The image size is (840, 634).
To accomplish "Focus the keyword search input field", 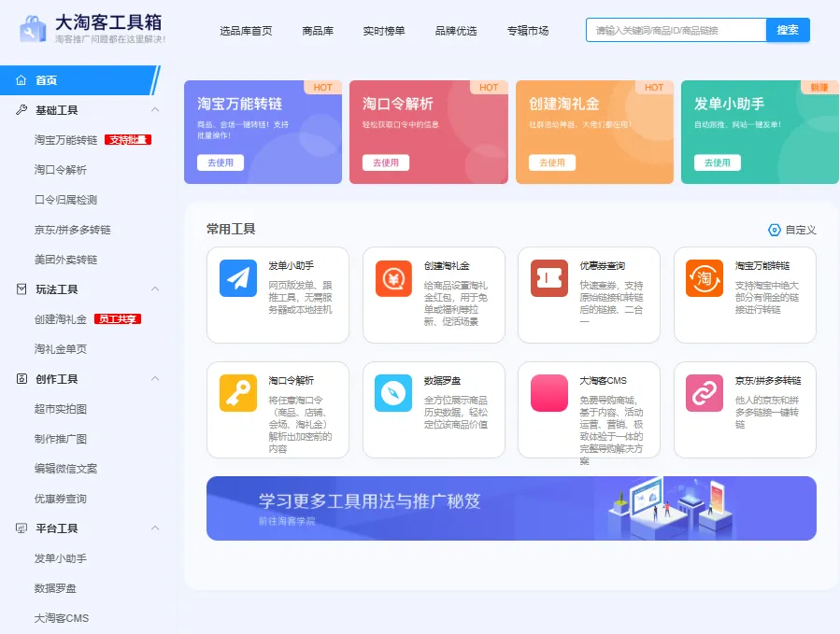I will pos(676,30).
